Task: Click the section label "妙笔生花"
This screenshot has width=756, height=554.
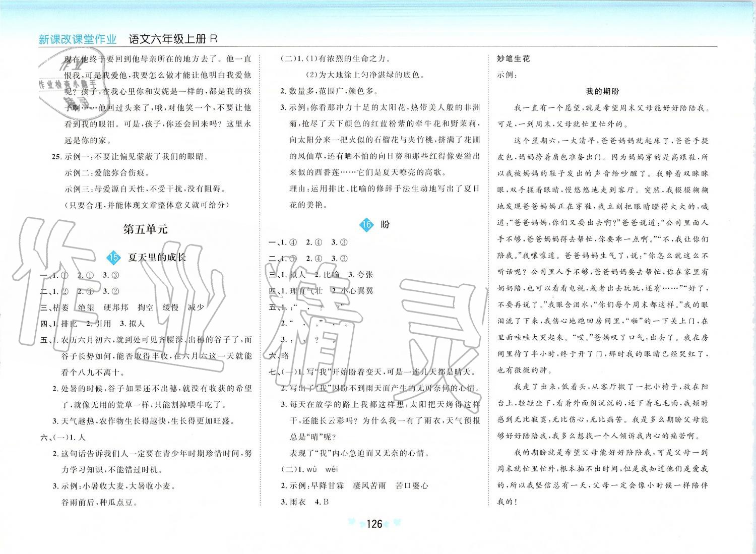Action: click(x=514, y=59)
